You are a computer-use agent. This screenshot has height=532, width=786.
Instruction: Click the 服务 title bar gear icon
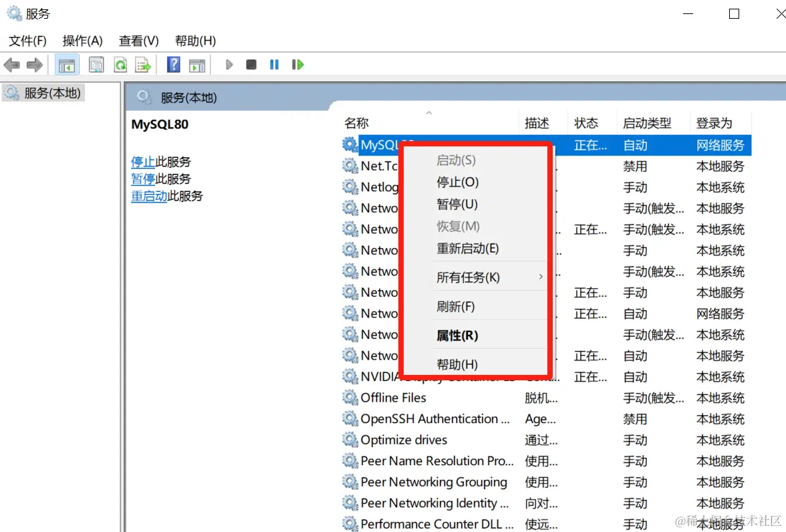[x=14, y=13]
